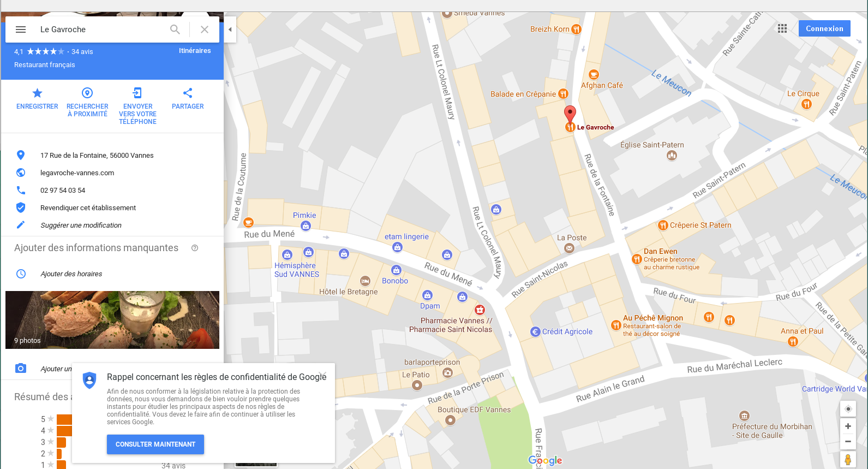Type in Le Gavroche search field
The image size is (868, 469).
pos(101,29)
